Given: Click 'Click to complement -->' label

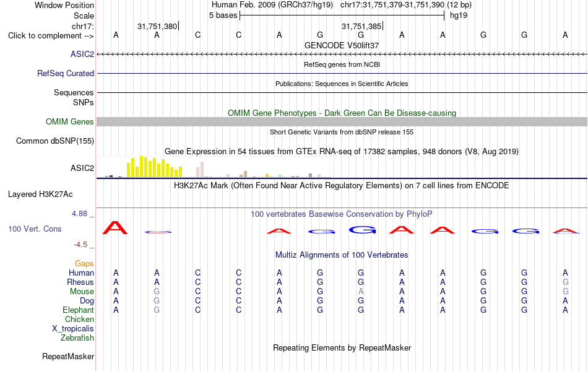Looking at the screenshot, I should click(51, 36).
